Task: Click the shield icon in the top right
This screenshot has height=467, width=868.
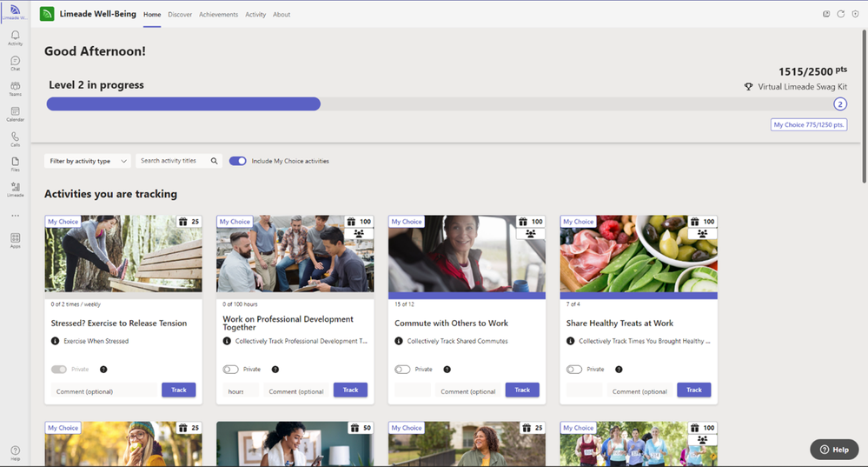Action: [x=855, y=14]
